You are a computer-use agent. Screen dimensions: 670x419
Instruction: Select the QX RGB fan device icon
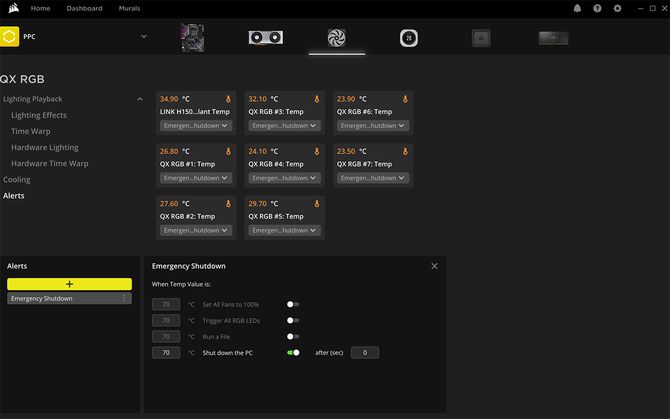click(x=337, y=38)
